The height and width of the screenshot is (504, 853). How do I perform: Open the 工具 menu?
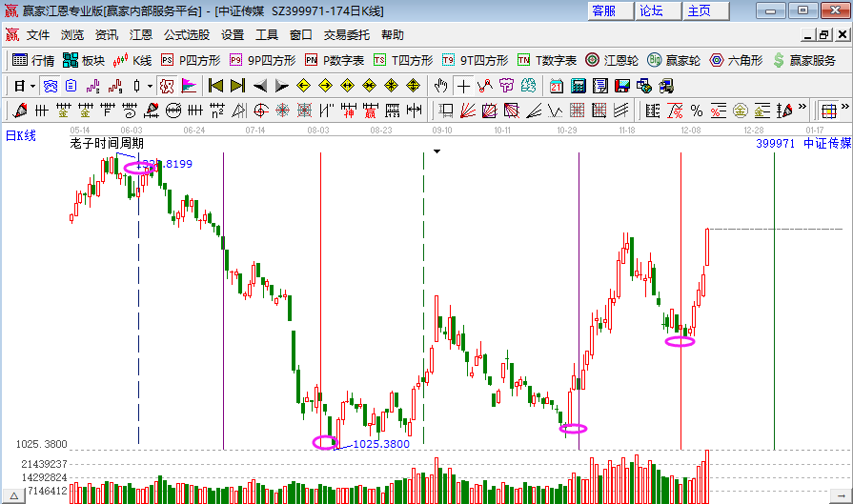pos(267,35)
